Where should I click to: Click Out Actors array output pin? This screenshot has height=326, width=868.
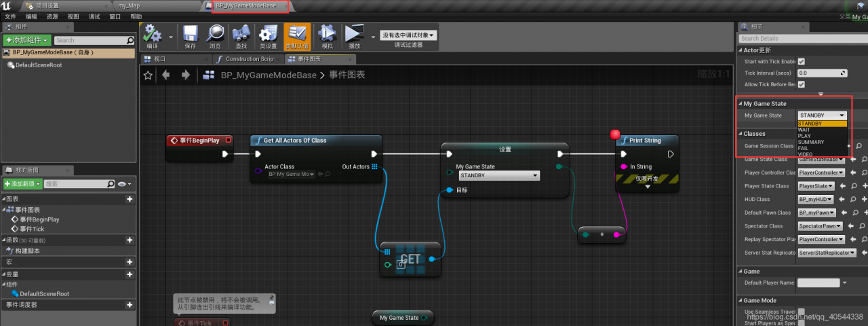[374, 166]
